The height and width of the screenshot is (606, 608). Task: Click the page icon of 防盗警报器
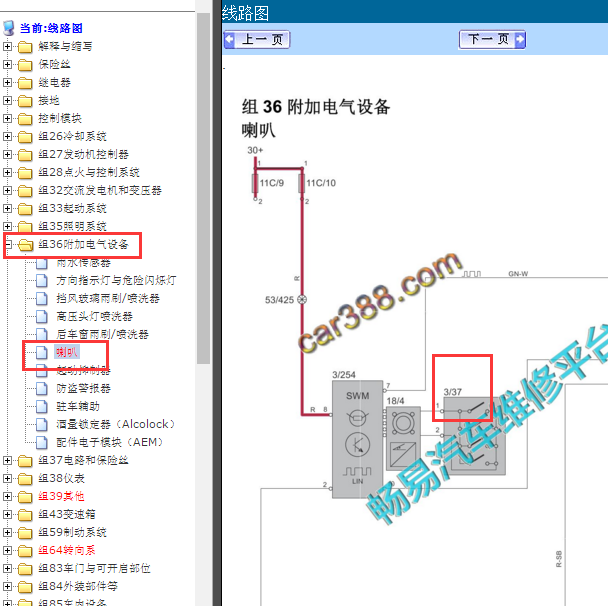[41, 388]
